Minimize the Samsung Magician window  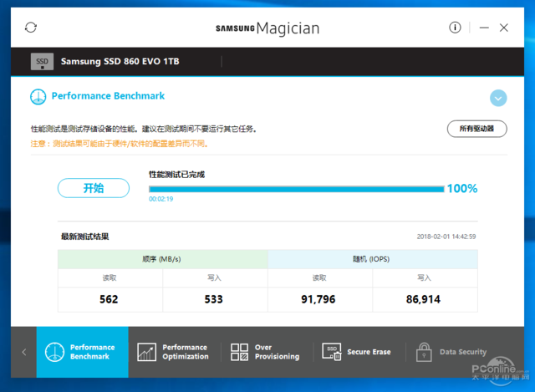point(484,28)
